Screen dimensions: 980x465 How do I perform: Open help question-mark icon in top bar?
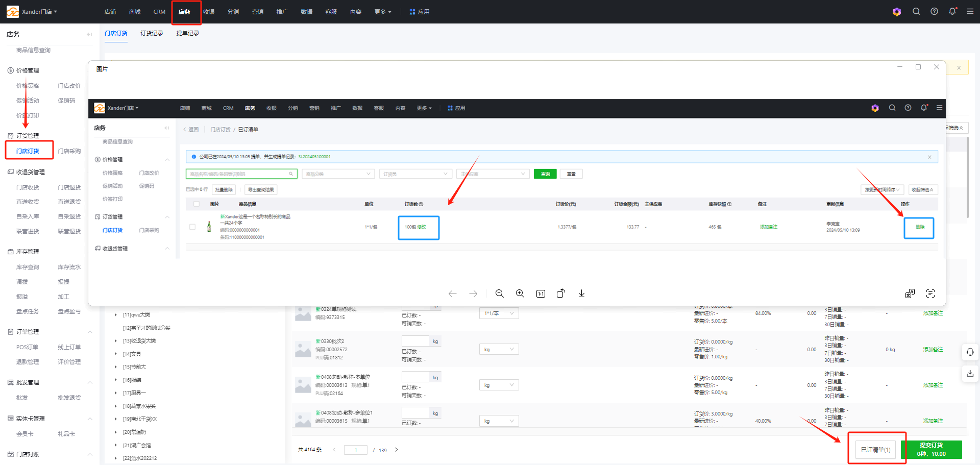934,11
